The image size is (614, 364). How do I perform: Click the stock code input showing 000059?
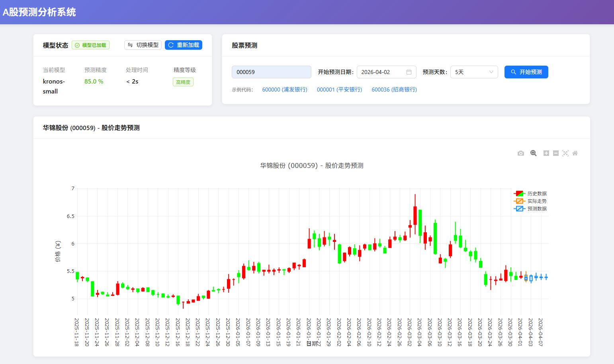271,72
